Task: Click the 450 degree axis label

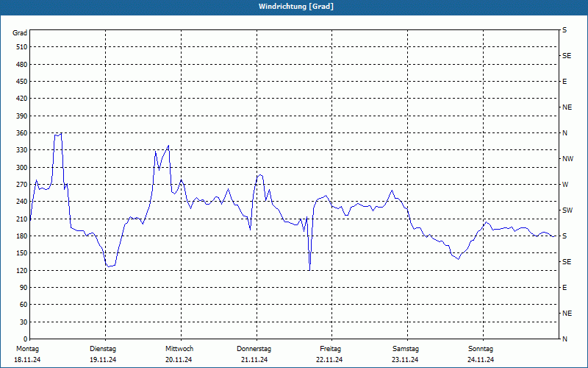Action: pos(22,82)
